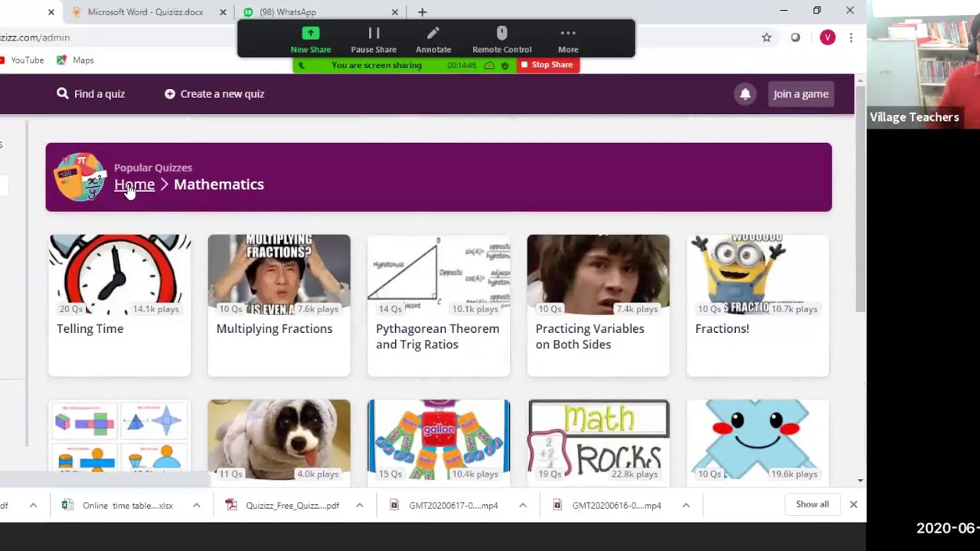Bookmark this page with the star icon
The height and width of the screenshot is (551, 980).
coord(766,37)
